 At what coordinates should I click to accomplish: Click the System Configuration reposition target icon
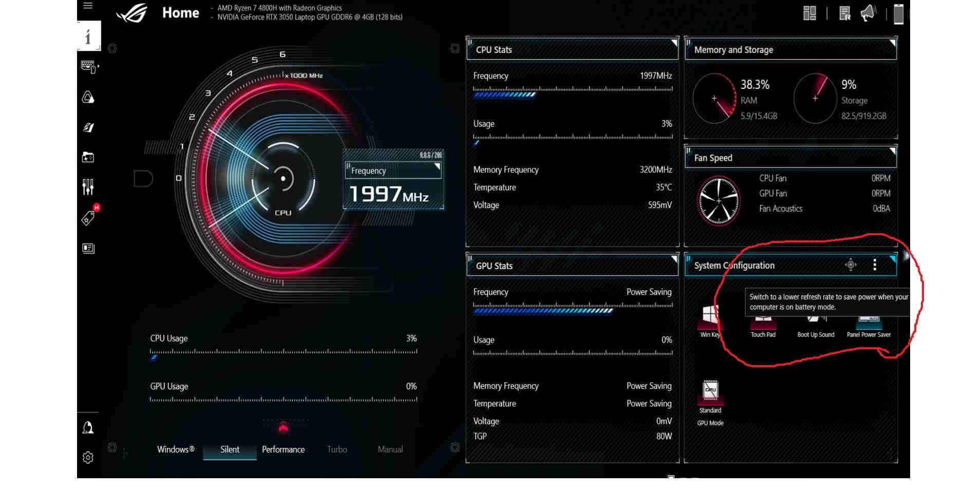pyautogui.click(x=851, y=265)
